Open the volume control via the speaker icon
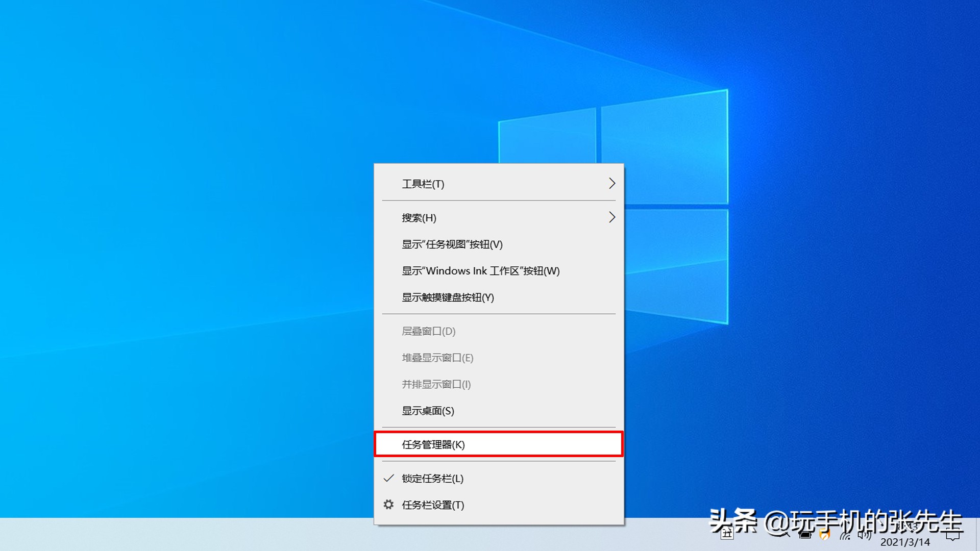The image size is (980, 551). point(865,536)
